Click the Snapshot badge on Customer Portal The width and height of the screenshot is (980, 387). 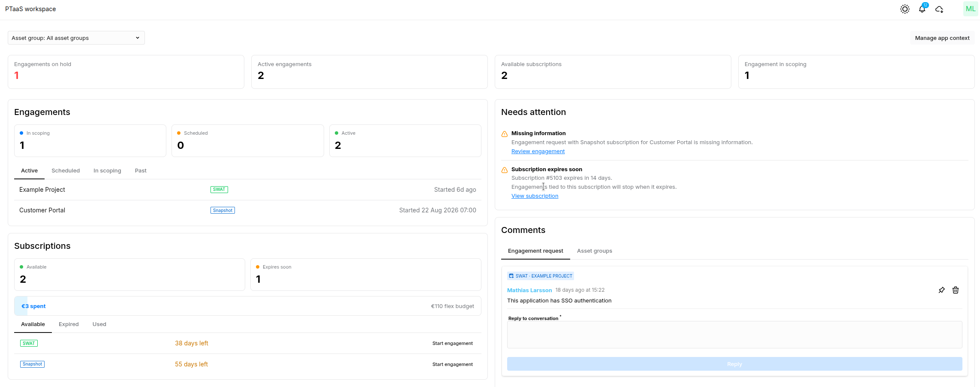coord(222,210)
